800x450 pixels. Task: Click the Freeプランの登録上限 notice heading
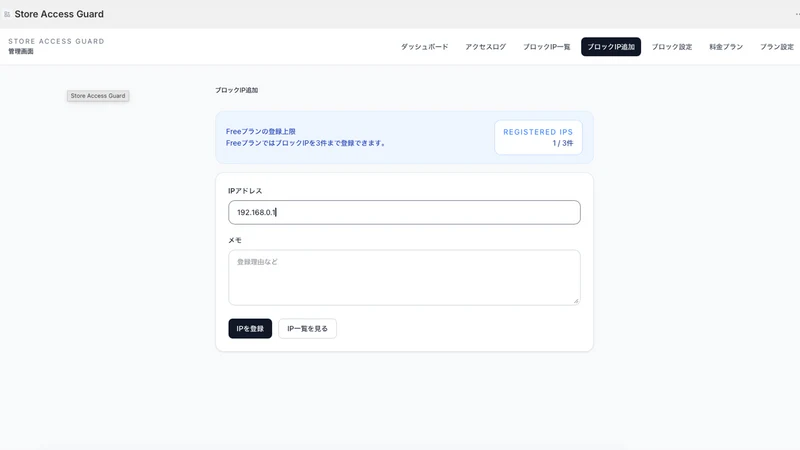(x=261, y=132)
